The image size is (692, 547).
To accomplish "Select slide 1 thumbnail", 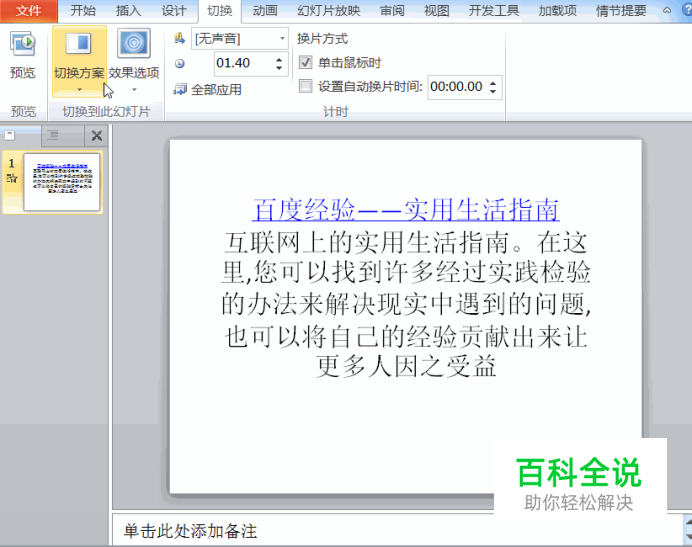I will [62, 182].
